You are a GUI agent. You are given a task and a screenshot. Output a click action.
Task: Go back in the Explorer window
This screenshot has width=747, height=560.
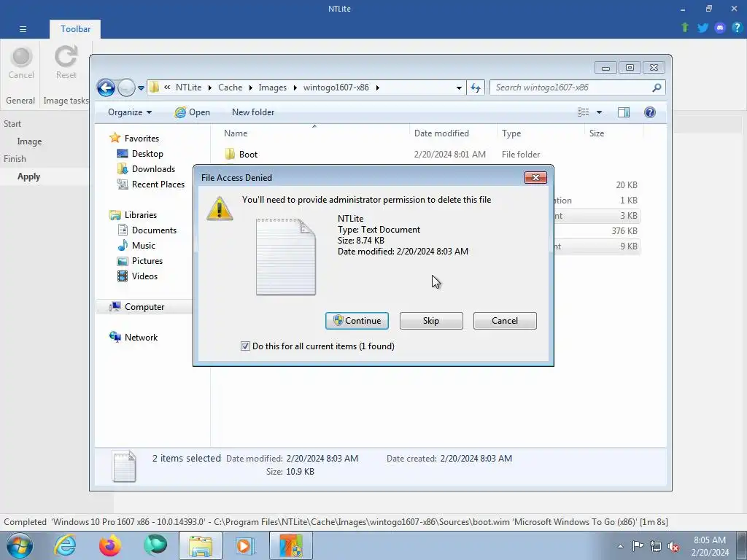(x=106, y=87)
